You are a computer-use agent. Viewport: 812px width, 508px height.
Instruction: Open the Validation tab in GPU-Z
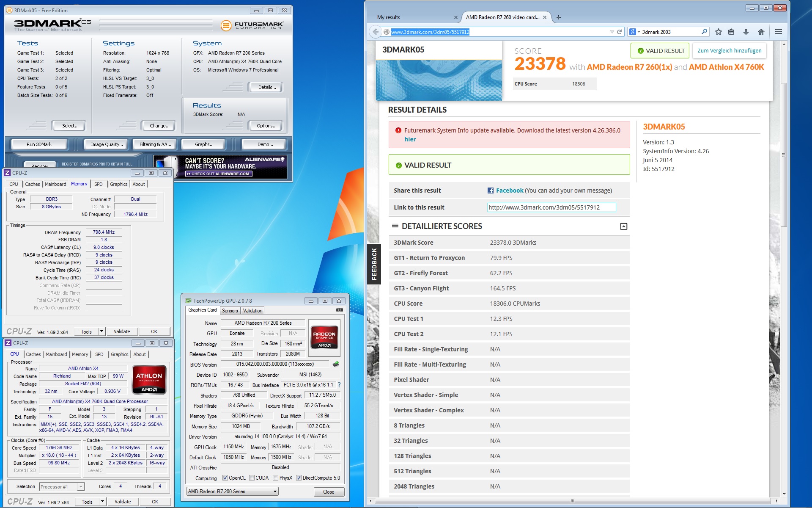252,311
